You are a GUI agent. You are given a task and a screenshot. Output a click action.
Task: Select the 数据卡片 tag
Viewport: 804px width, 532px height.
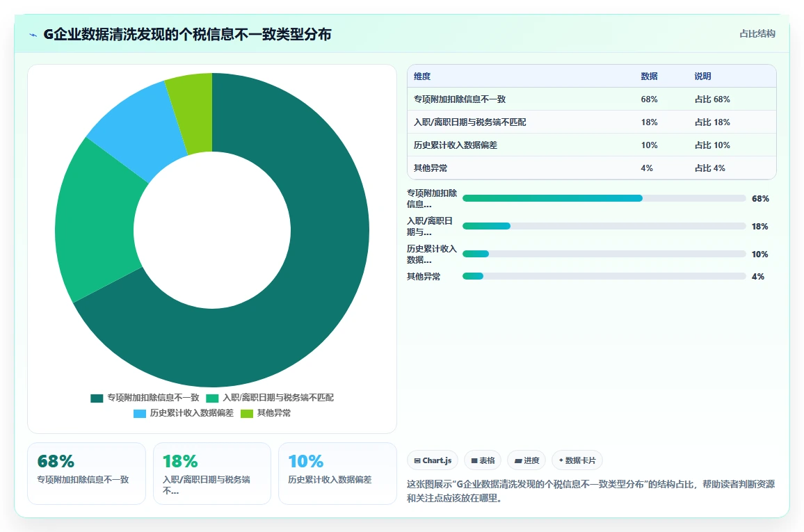click(577, 460)
